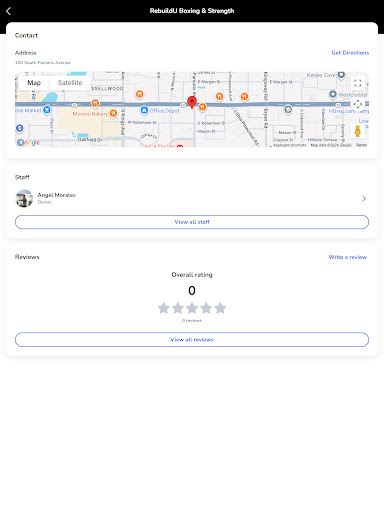Go back using the header arrow
This screenshot has width=384, height=512.
point(9,11)
